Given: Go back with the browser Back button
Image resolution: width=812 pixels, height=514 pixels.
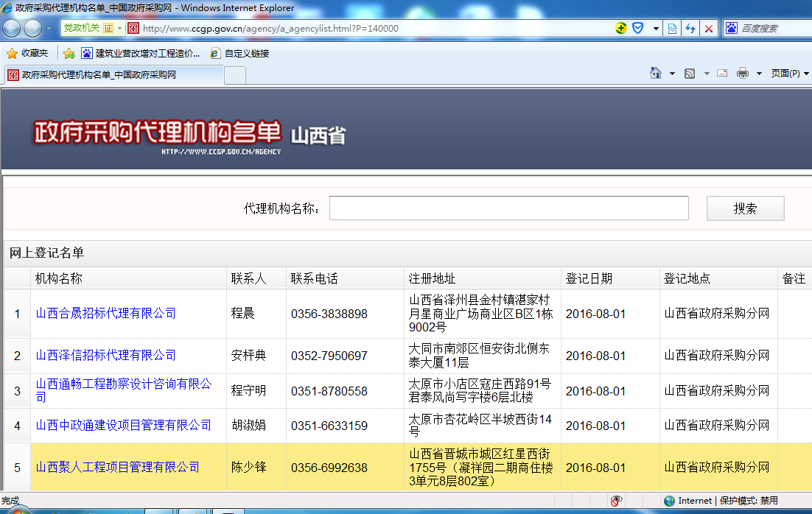Looking at the screenshot, I should tap(11, 29).
